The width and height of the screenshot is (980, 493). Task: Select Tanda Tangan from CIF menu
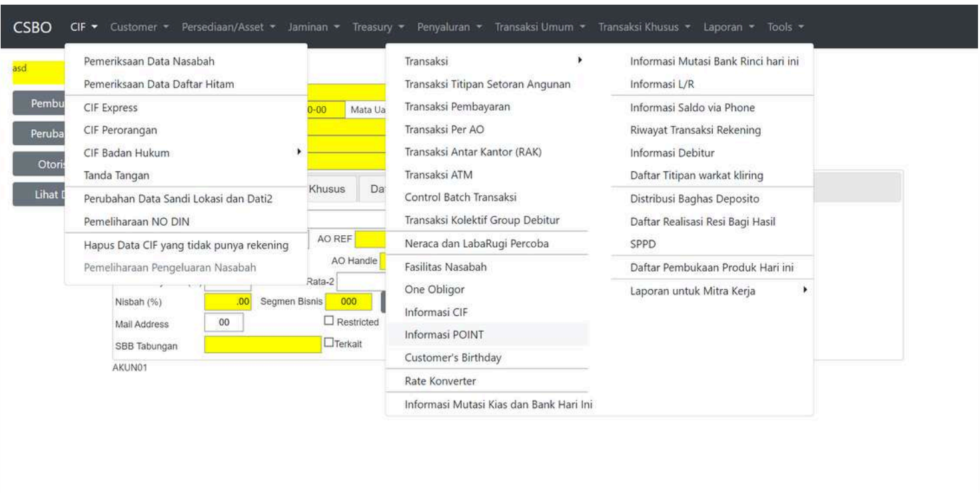click(117, 175)
